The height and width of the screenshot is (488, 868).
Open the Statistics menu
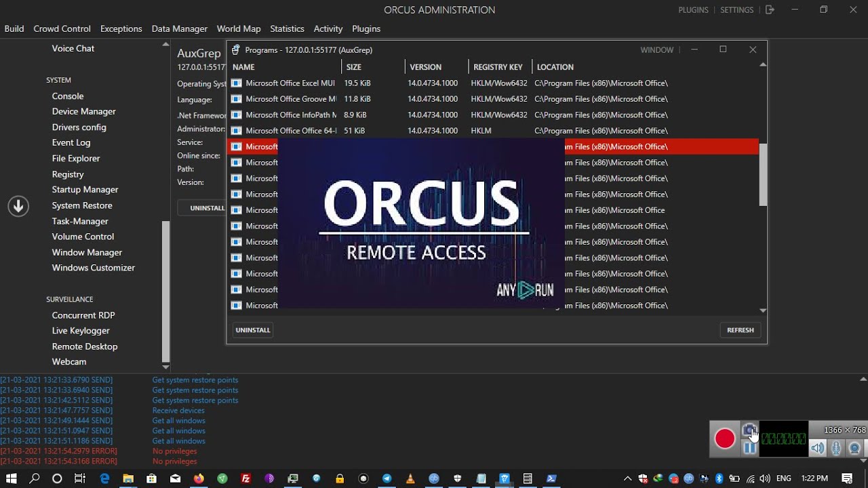tap(287, 28)
